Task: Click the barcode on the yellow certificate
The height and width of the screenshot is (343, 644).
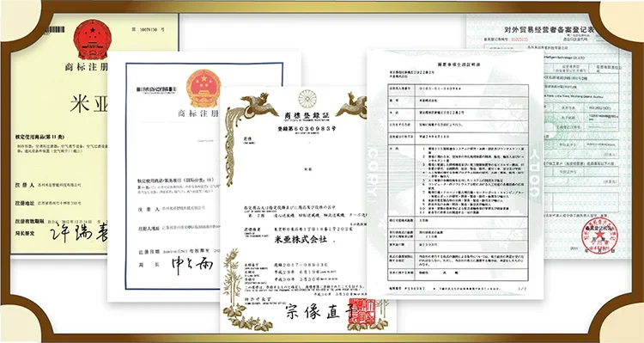Action: (55, 29)
